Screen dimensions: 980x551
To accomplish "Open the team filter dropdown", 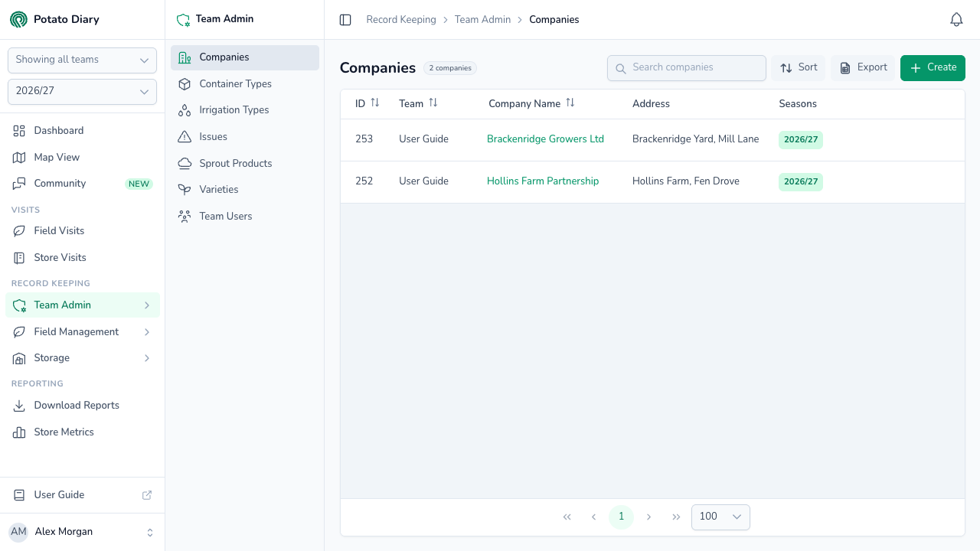I will click(82, 60).
